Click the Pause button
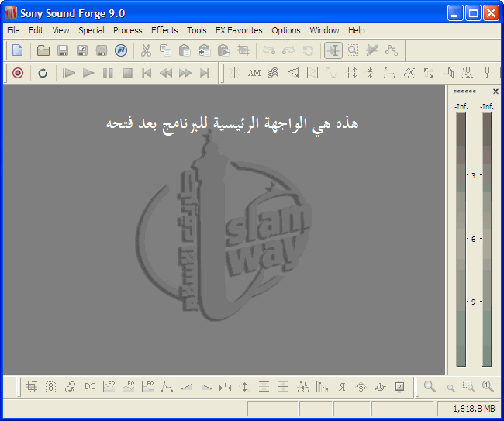504x421 pixels. 108,73
